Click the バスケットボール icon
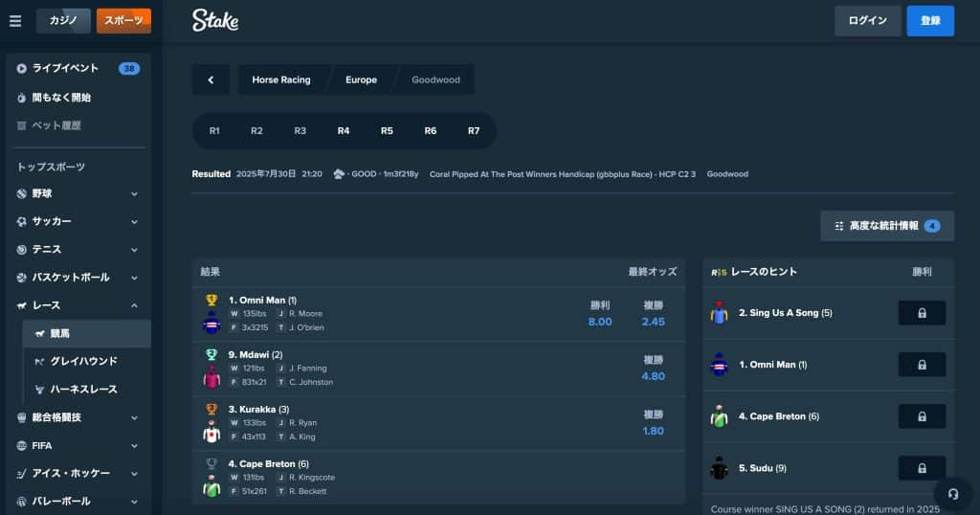Image resolution: width=980 pixels, height=515 pixels. coord(21,278)
